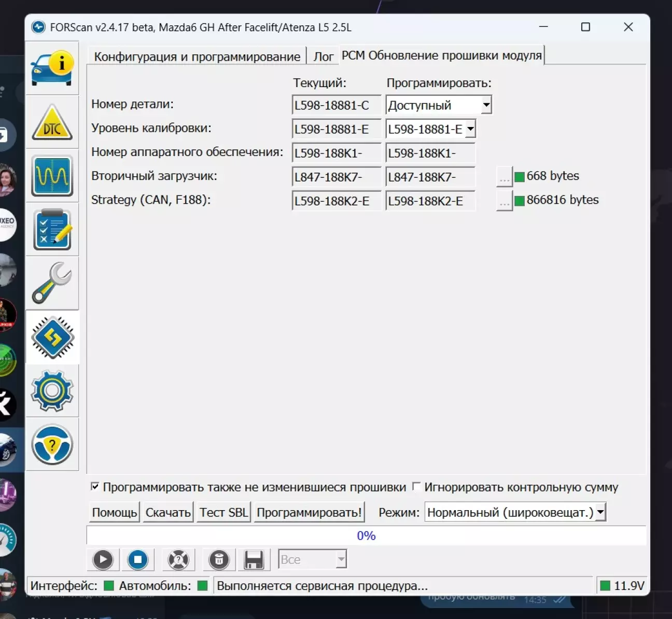Image resolution: width=672 pixels, height=619 pixels.
Task: Click the Текущий column header
Action: click(x=319, y=83)
